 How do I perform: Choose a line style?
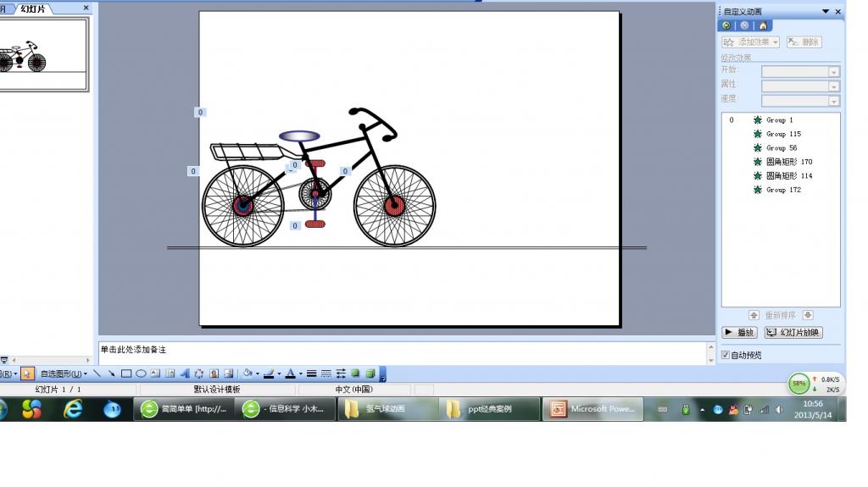tap(312, 374)
